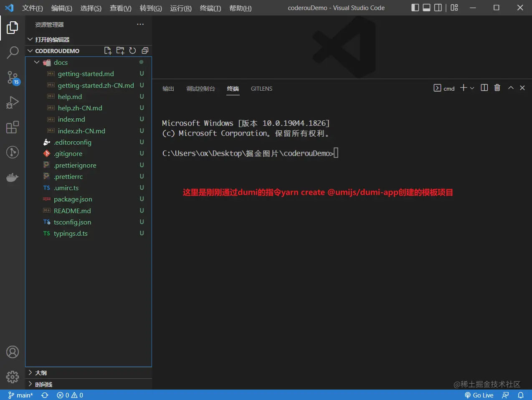Close the terminal panel
Viewport: 532px width, 400px height.
(x=522, y=88)
